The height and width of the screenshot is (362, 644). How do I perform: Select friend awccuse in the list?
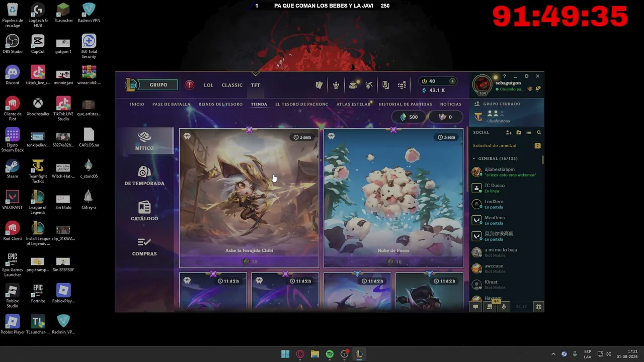507,268
